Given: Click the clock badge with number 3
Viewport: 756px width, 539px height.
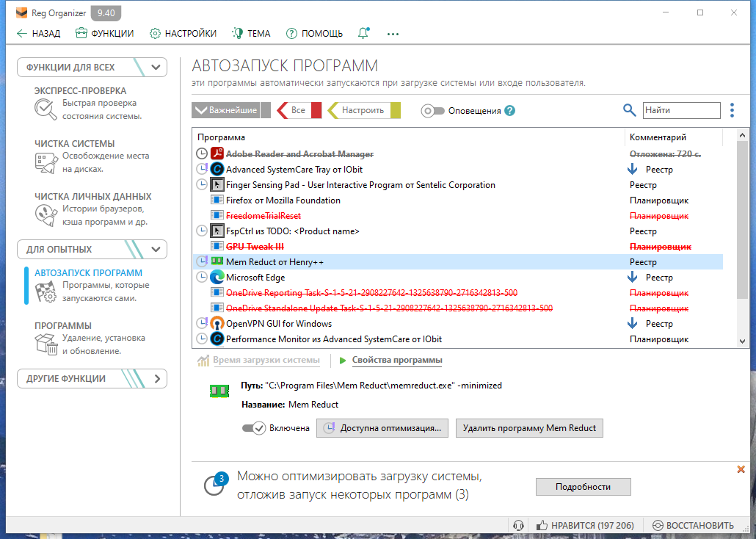Looking at the screenshot, I should tap(215, 483).
